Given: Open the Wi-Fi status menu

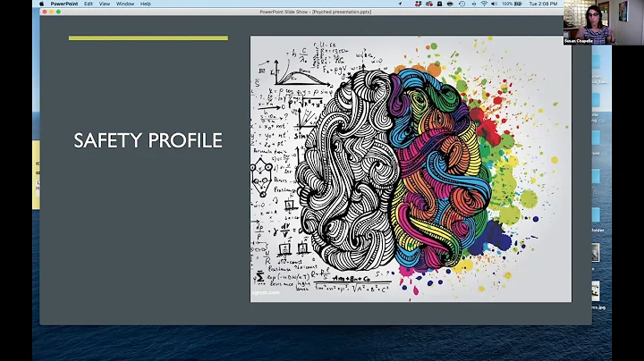Looking at the screenshot, I should pyautogui.click(x=484, y=4).
